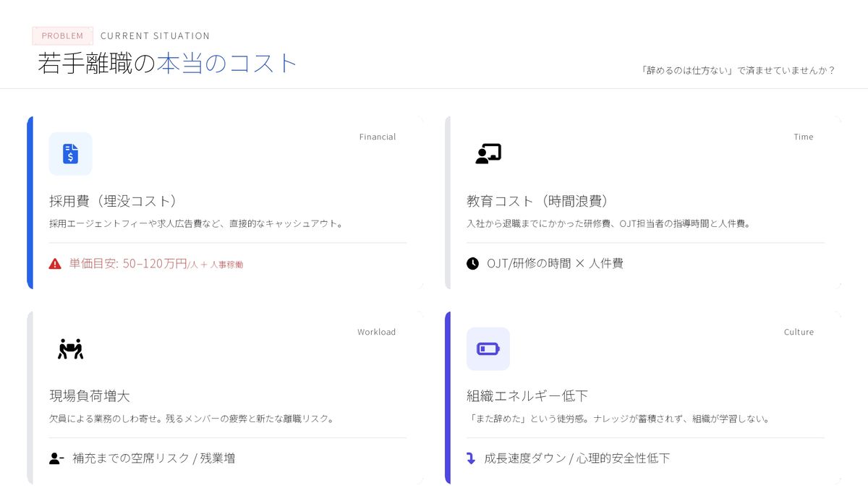Select the Workload category tag

pyautogui.click(x=376, y=332)
